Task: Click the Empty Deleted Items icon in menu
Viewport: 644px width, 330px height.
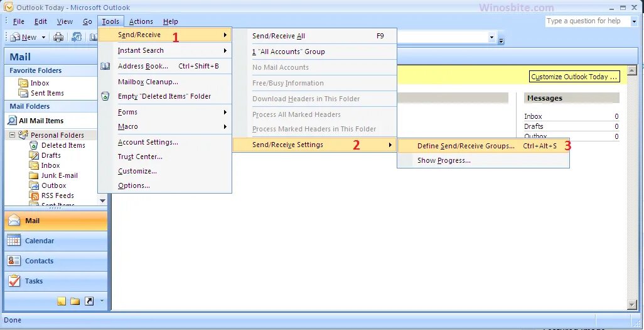Action: (x=105, y=96)
